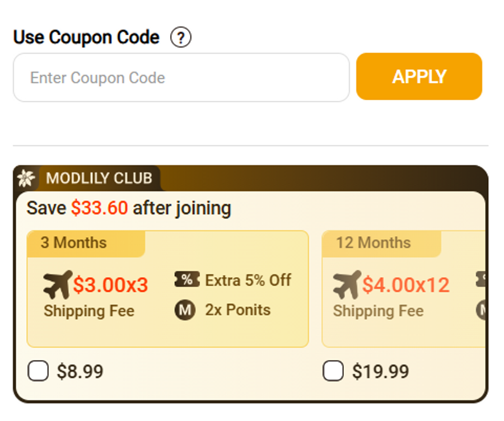Select the 12 Months plan tab label

click(373, 243)
